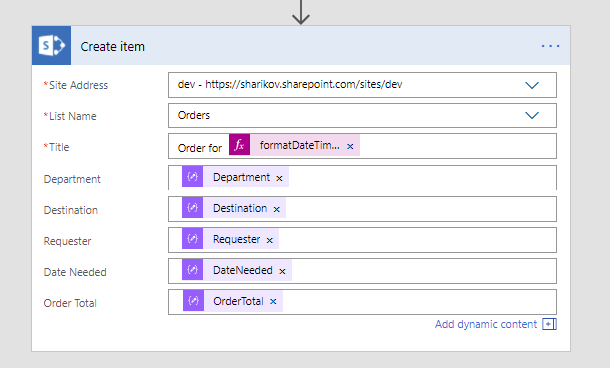Expand the List Name dropdown
This screenshot has height=368, width=610.
point(532,116)
